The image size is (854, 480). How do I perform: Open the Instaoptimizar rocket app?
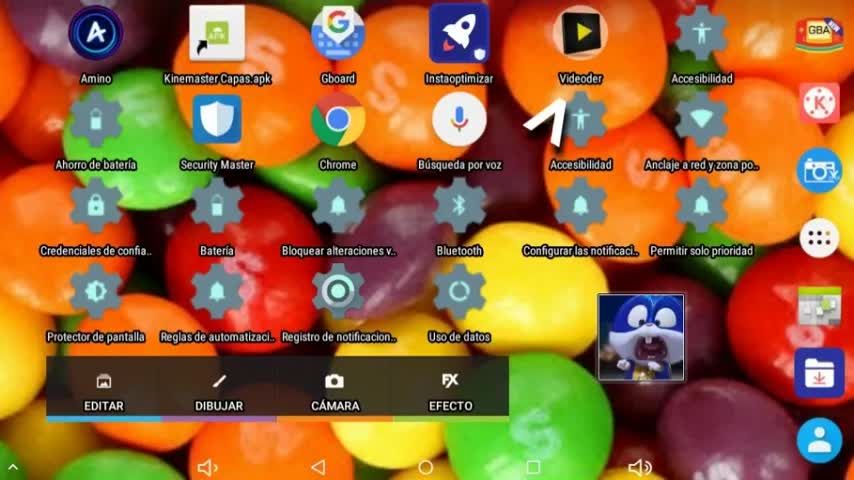click(459, 35)
